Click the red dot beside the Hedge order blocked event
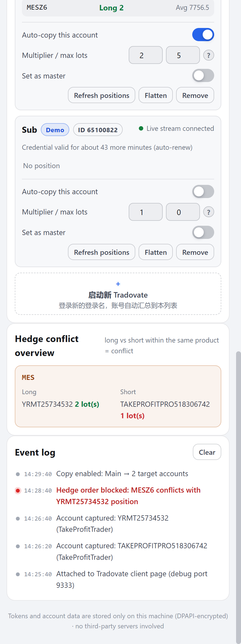This screenshot has height=644, width=241. click(18, 490)
